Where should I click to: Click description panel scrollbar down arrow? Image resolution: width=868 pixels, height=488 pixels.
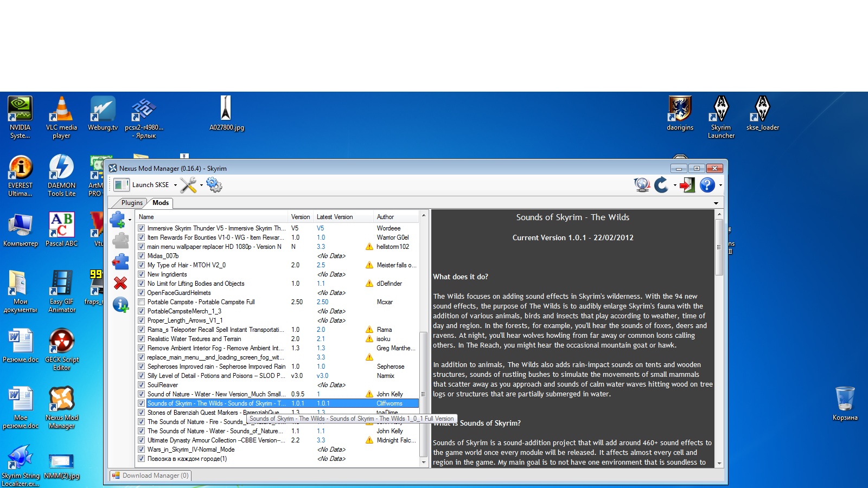click(719, 463)
